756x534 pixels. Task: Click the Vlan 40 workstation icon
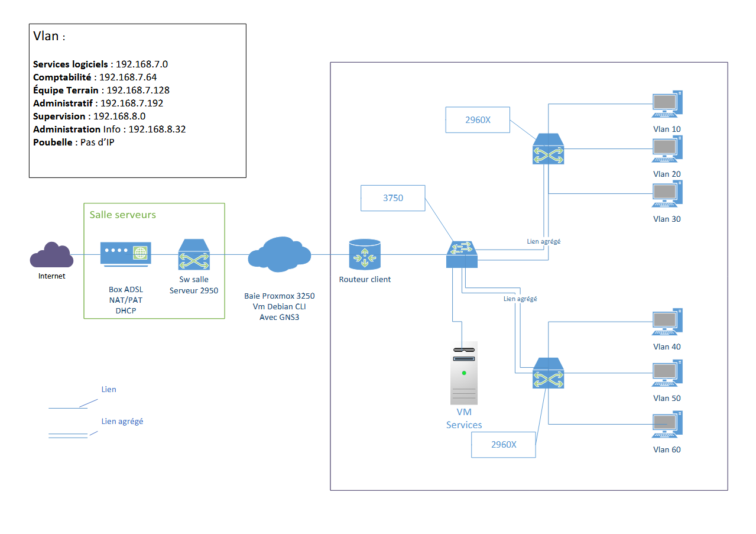click(x=666, y=322)
